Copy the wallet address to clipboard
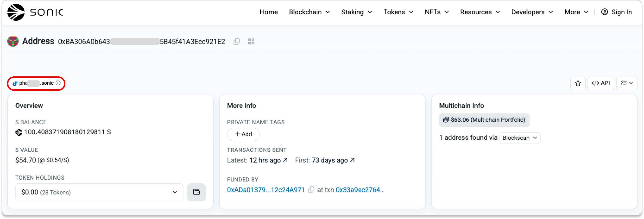Screen dimensions: 644x219 [237, 41]
